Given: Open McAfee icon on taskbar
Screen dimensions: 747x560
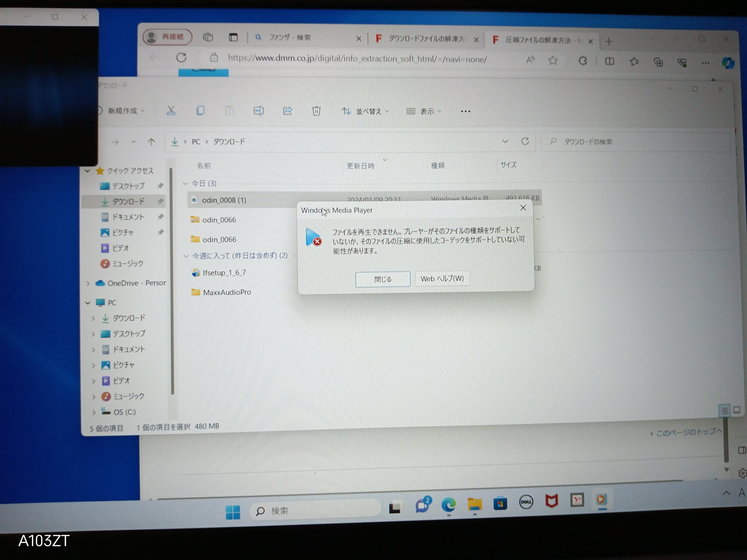Looking at the screenshot, I should [552, 501].
